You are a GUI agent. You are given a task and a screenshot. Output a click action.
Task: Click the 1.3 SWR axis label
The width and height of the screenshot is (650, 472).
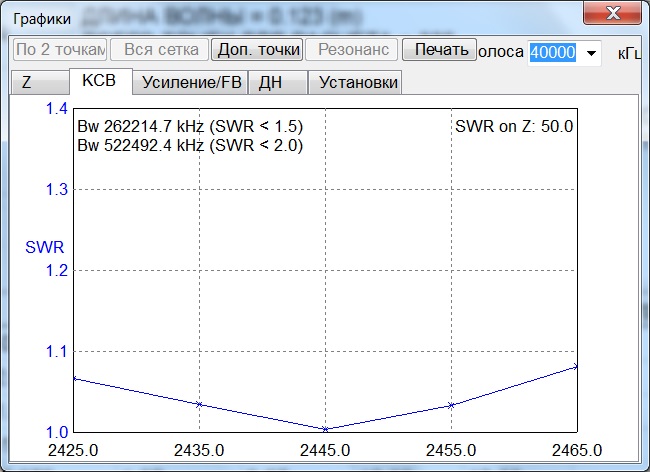[56, 189]
